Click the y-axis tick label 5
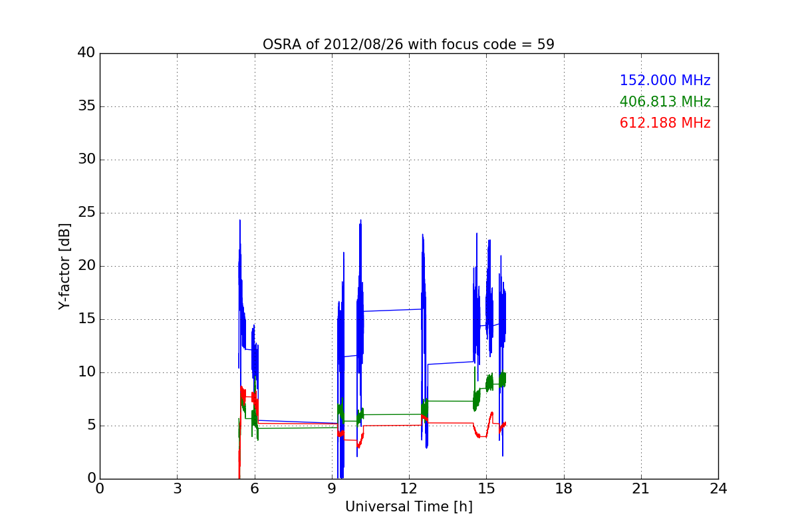The width and height of the screenshot is (798, 532). (x=91, y=426)
